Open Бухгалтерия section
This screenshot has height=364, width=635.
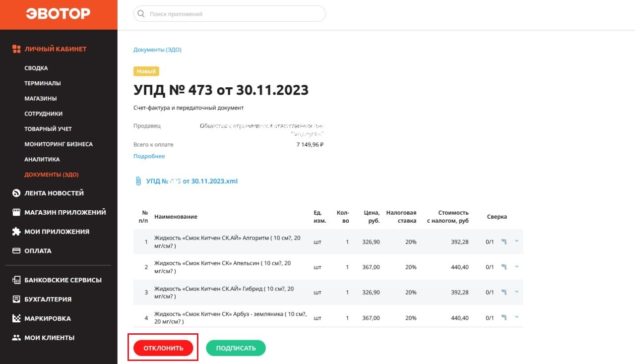tap(48, 300)
